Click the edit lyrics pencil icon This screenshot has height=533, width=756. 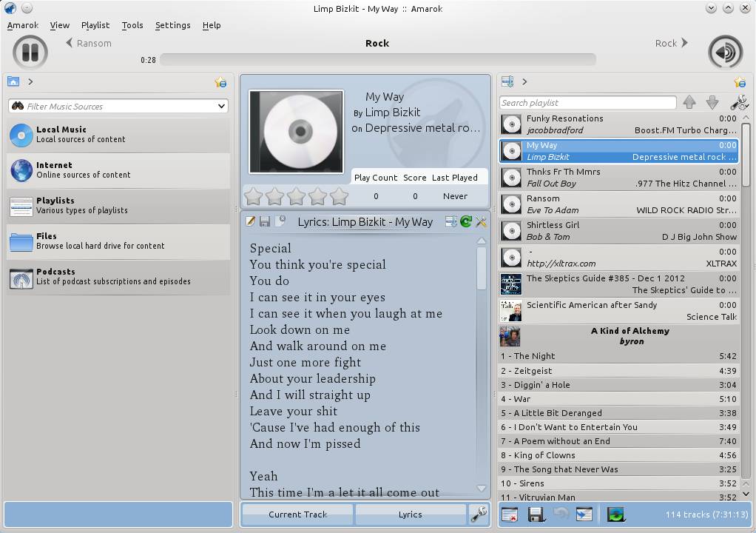(250, 221)
